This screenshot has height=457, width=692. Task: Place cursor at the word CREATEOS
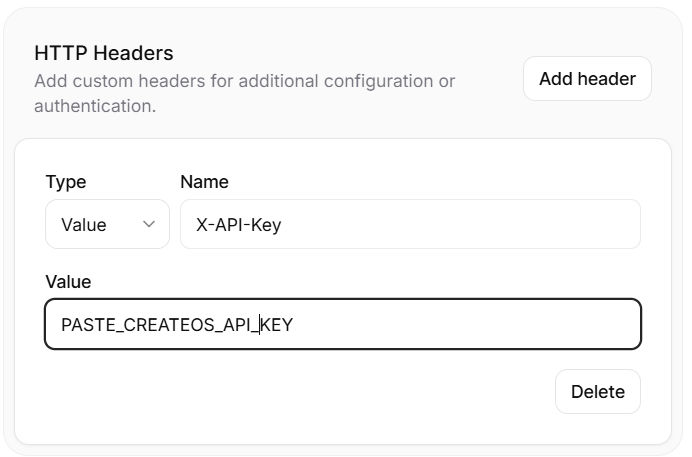155,324
